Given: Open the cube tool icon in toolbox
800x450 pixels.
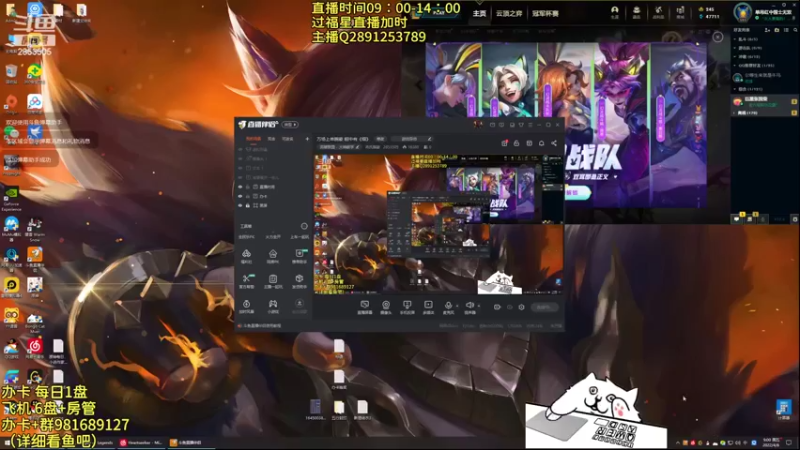Looking at the screenshot, I should coord(299,279).
